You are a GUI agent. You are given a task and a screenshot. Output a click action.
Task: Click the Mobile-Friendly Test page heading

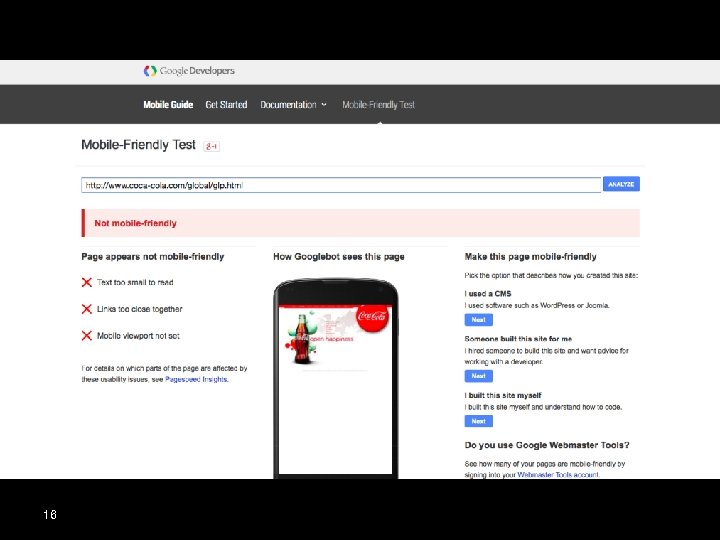[138, 145]
